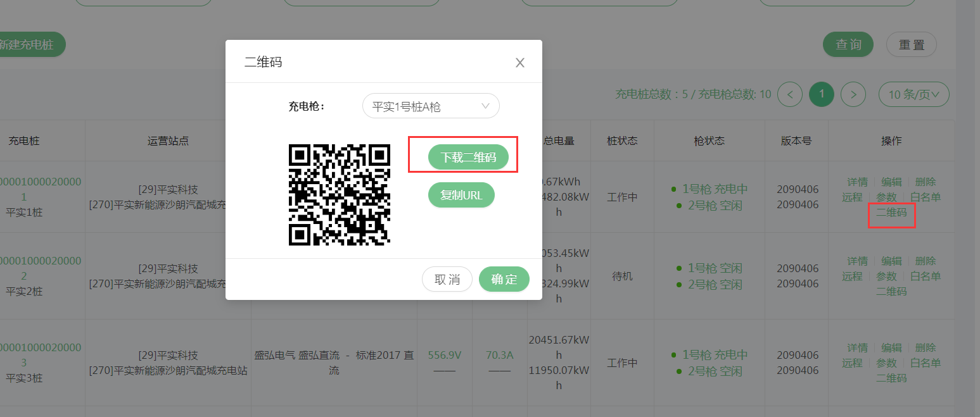Open the 10 条/页 page size dropdown
The width and height of the screenshot is (980, 417).
tap(913, 94)
